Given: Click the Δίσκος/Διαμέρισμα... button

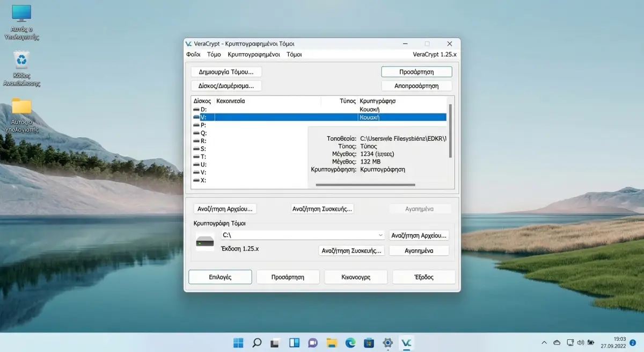Looking at the screenshot, I should tap(226, 85).
